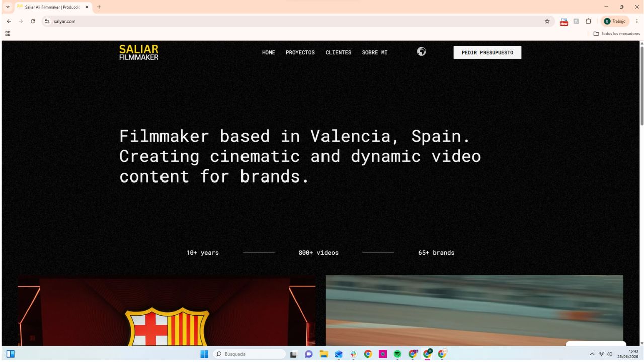The width and height of the screenshot is (644, 362).
Task: Open the blurred racetrack project thumbnail
Action: pos(474,310)
